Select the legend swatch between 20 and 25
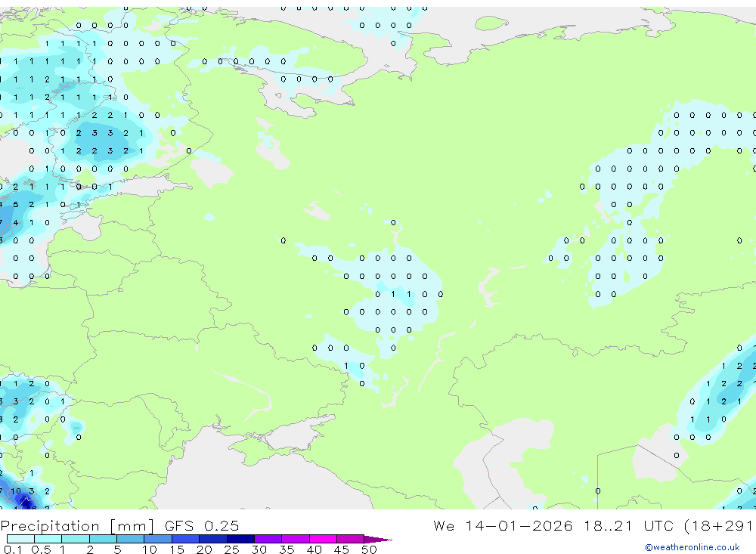Screen dimensions: 756x554 pos(212,539)
